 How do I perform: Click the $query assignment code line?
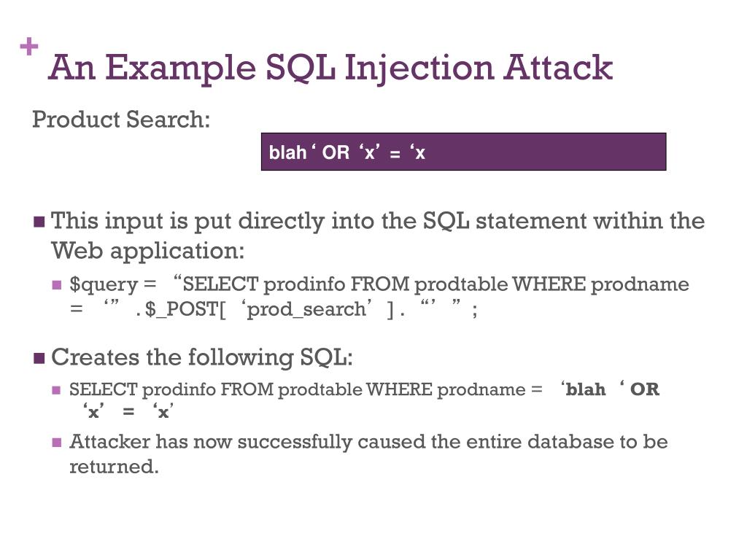(x=379, y=297)
